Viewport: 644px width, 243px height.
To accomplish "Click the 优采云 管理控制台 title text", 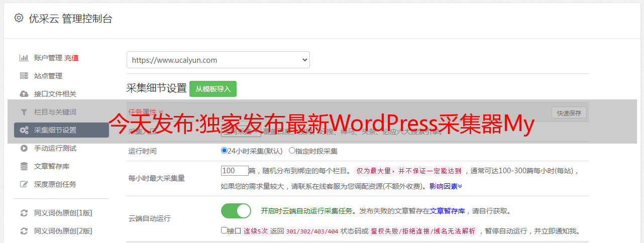I will (x=70, y=19).
